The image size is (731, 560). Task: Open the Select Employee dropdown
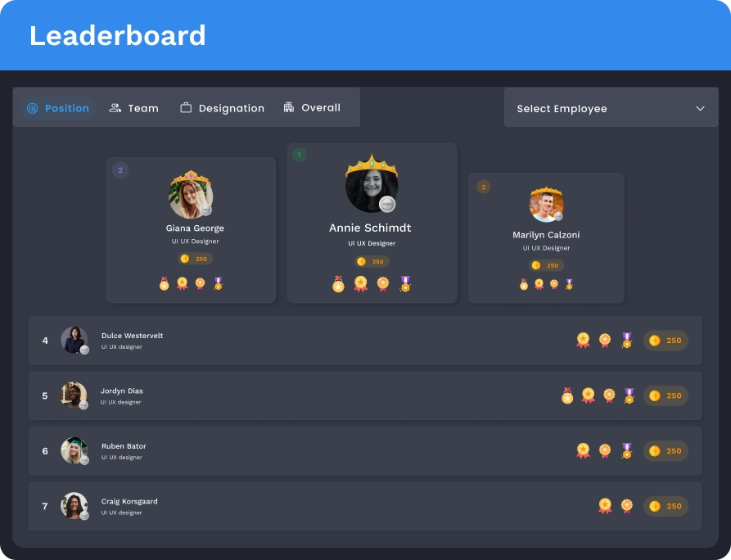coord(611,108)
